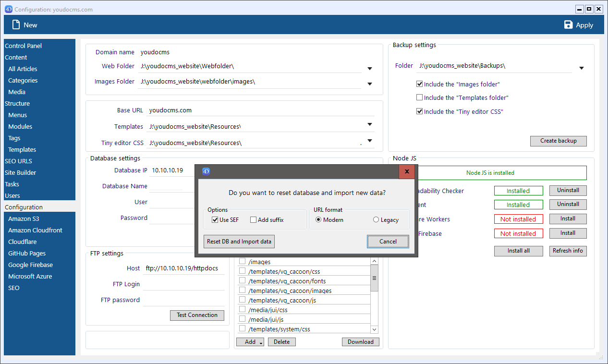Toggle Include the "Templates folder" checkbox

(x=420, y=97)
